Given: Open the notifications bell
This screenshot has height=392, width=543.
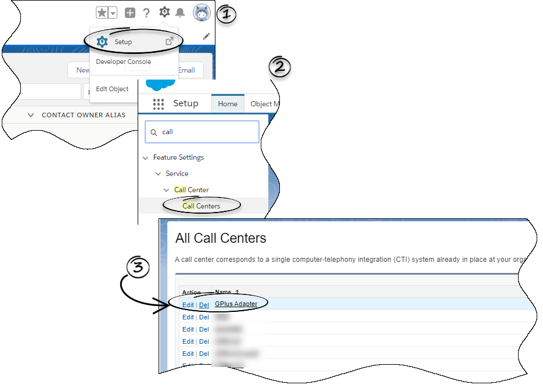Looking at the screenshot, I should (x=179, y=12).
